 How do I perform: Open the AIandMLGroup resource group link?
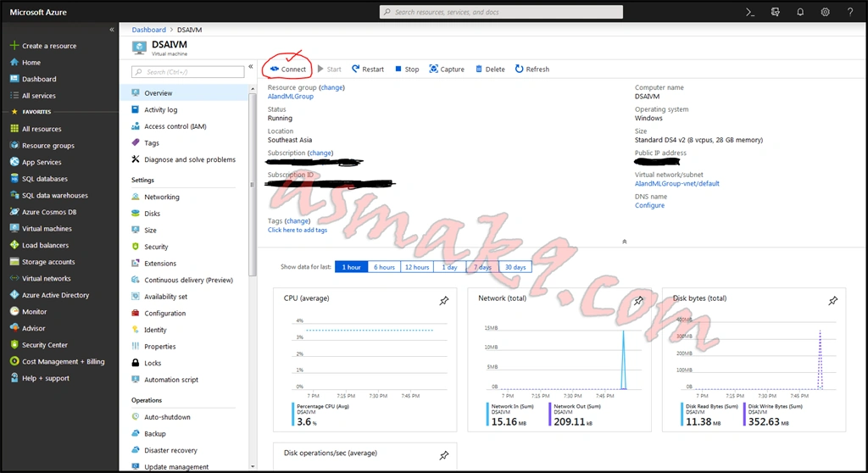pos(290,97)
